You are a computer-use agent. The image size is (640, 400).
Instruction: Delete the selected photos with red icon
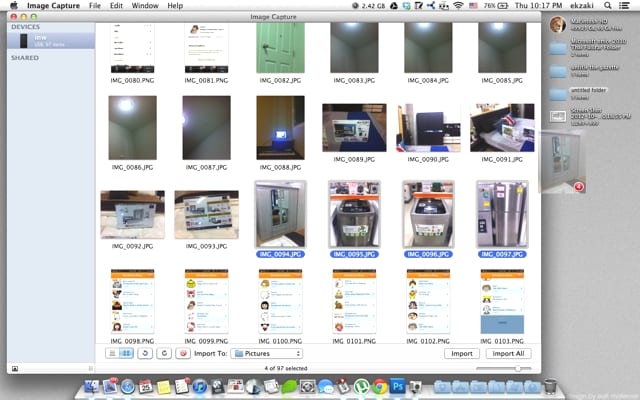click(x=183, y=353)
